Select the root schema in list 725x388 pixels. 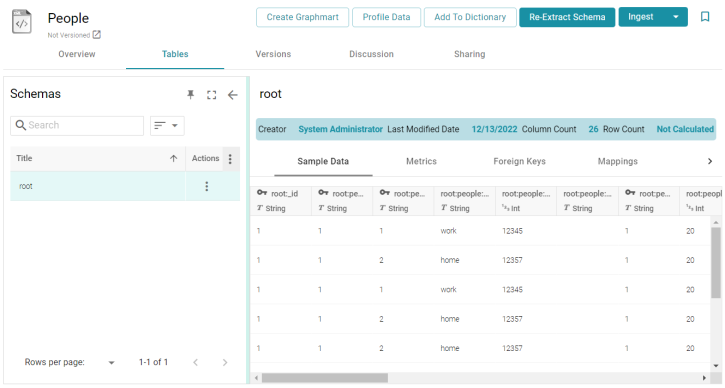tap(98, 186)
